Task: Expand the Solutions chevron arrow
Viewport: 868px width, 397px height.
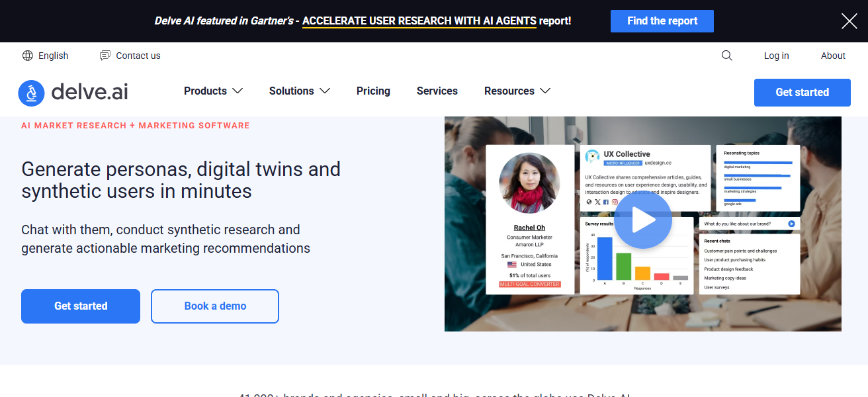Action: pyautogui.click(x=325, y=91)
